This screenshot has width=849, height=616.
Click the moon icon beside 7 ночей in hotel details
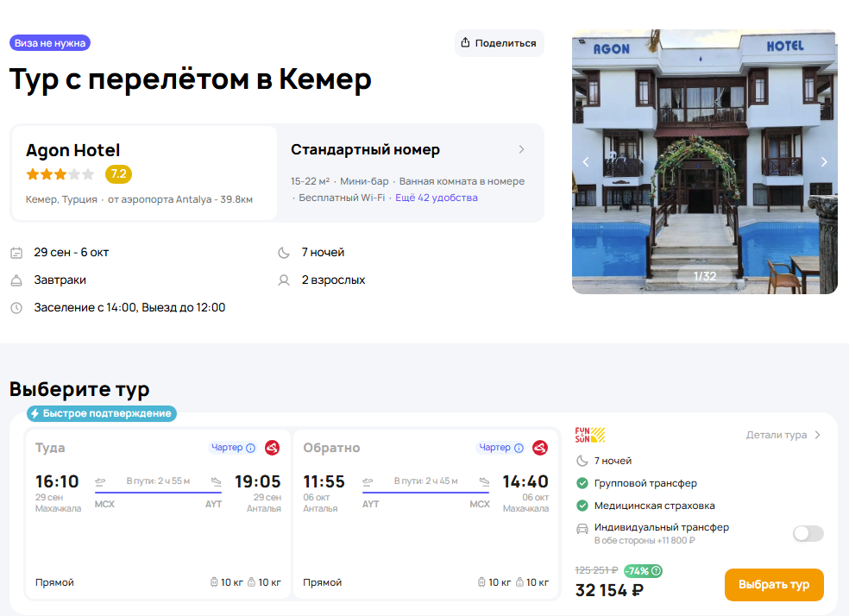[284, 252]
